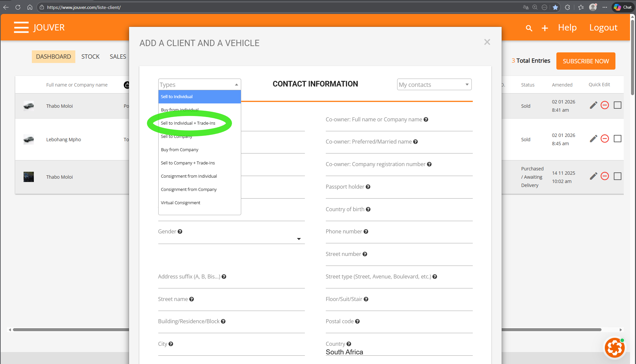
Task: Open the My contacts dropdown
Action: click(434, 85)
